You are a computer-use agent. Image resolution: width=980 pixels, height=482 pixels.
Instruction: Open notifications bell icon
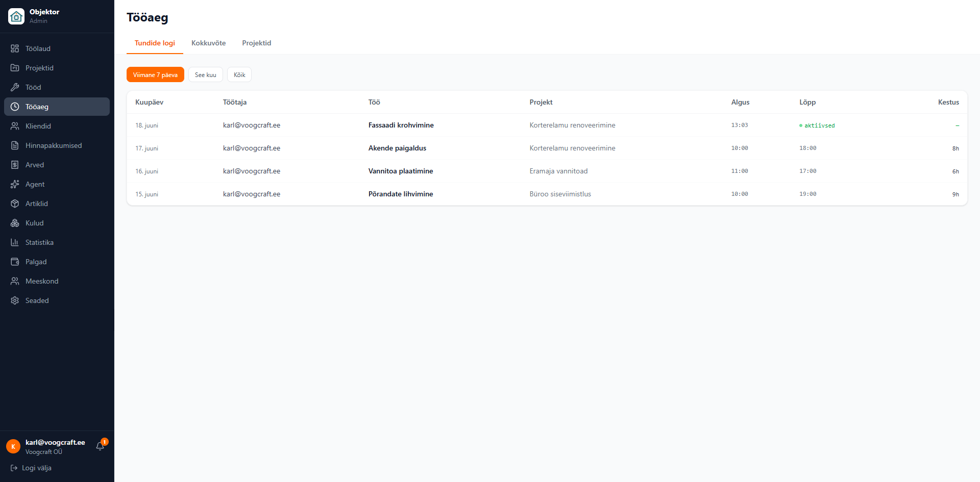pos(100,446)
